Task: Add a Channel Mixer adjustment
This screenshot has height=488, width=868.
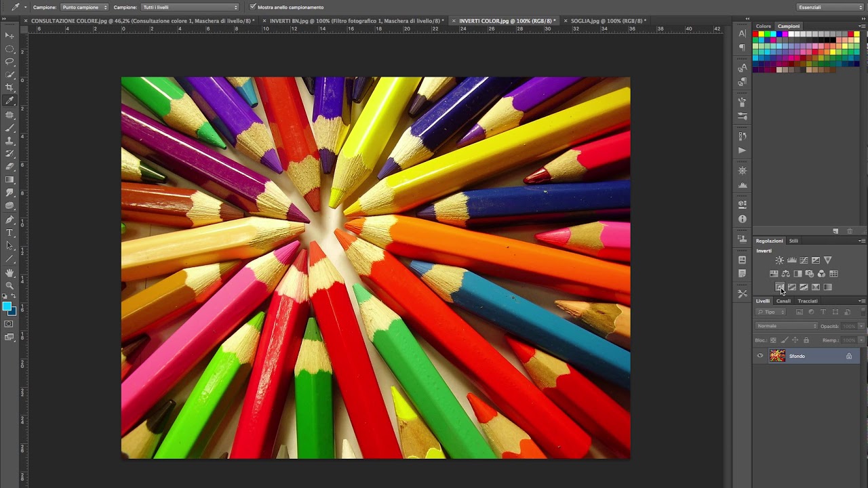Action: pyautogui.click(x=821, y=274)
